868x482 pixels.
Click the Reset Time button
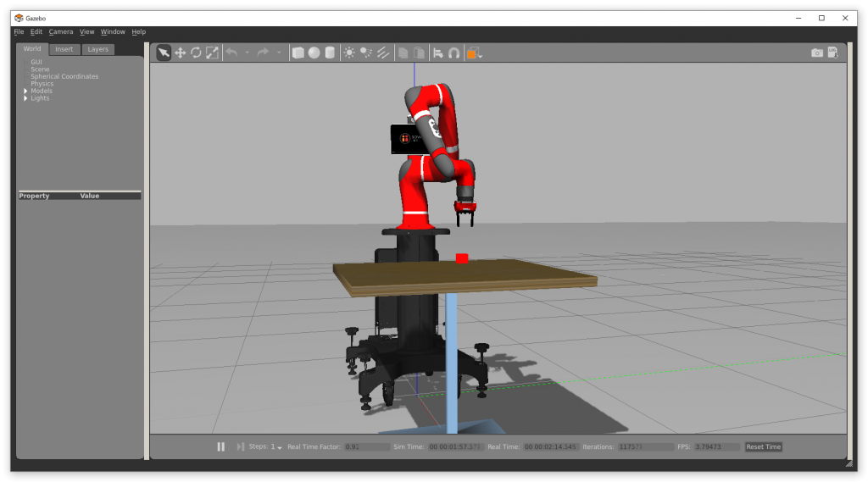[x=763, y=446]
